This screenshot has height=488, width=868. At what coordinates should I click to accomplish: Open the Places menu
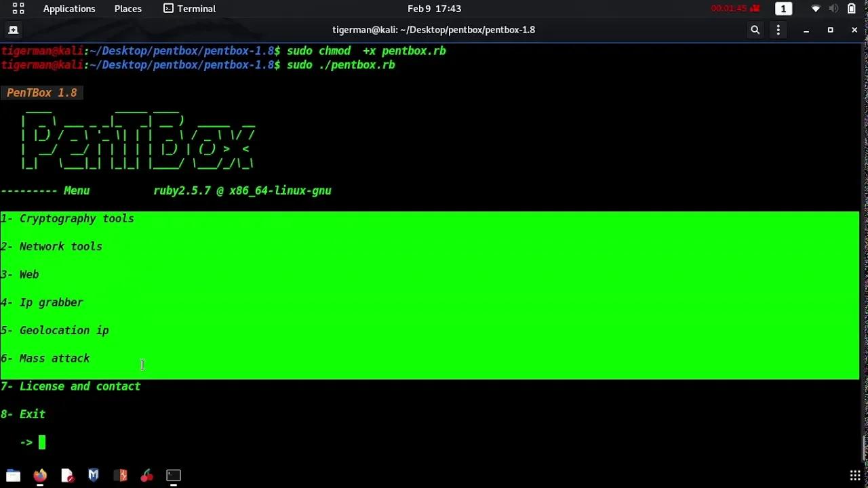pyautogui.click(x=127, y=9)
